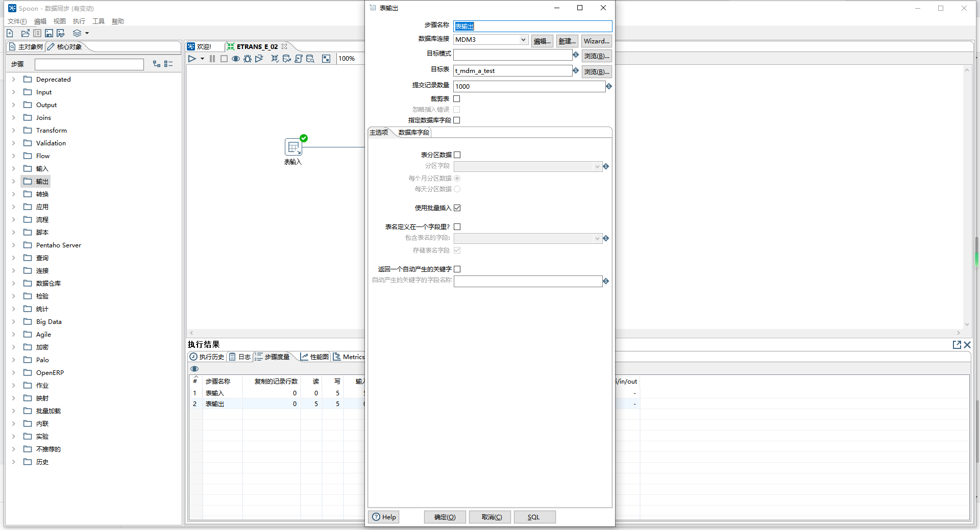Open the database explorer icon on the toolbar
The height and width of the screenshot is (530, 980).
click(x=310, y=58)
